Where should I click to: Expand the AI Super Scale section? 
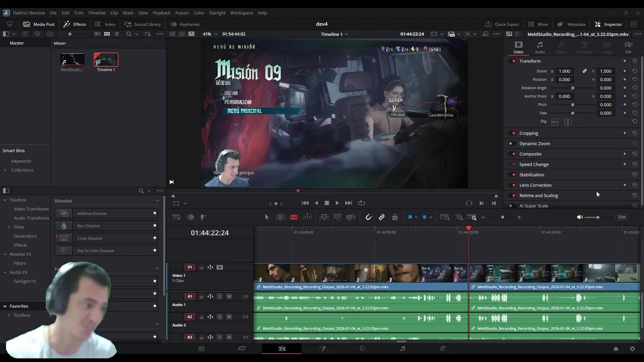click(x=534, y=206)
